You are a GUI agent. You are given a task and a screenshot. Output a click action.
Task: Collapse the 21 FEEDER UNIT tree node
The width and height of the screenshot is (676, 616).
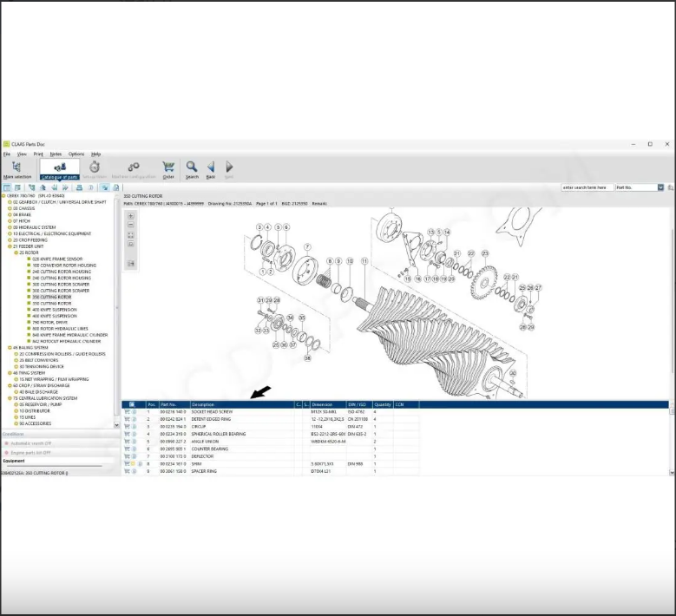10,246
